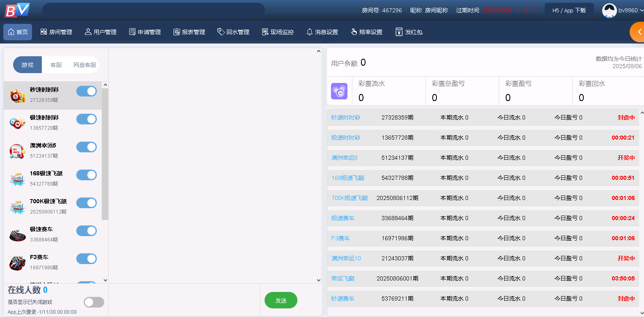Image resolution: width=644 pixels, height=317 pixels.
Task: Collapse chat panel with top chevron
Action: click(x=319, y=52)
